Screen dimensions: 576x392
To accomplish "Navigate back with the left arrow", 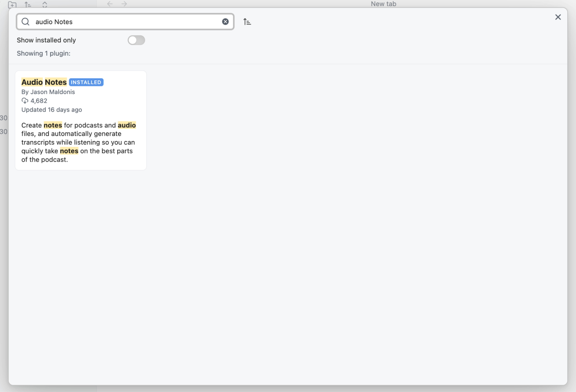I will coord(110,4).
